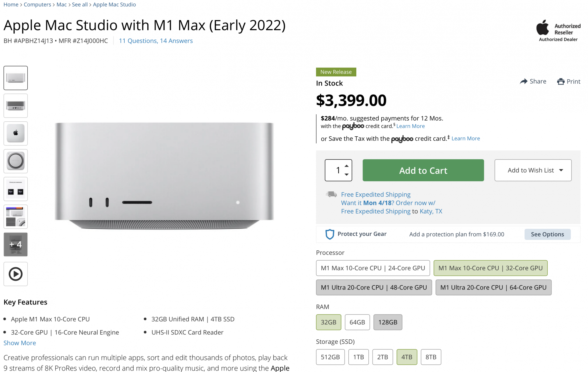
Task: Decrease quantity with the down arrow
Action: 347,175
